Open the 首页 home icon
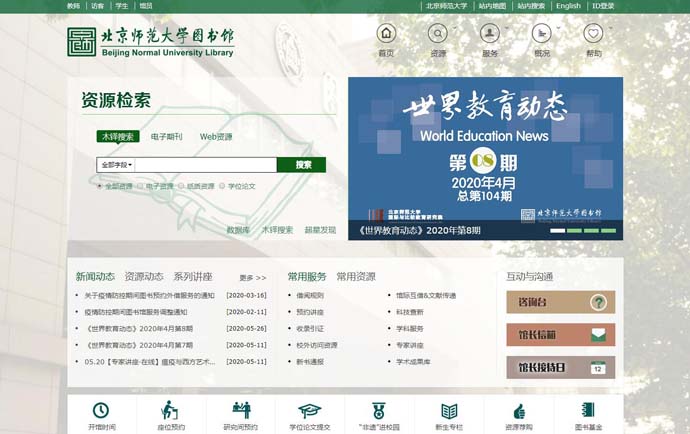The width and height of the screenshot is (690, 434). pyautogui.click(x=386, y=33)
